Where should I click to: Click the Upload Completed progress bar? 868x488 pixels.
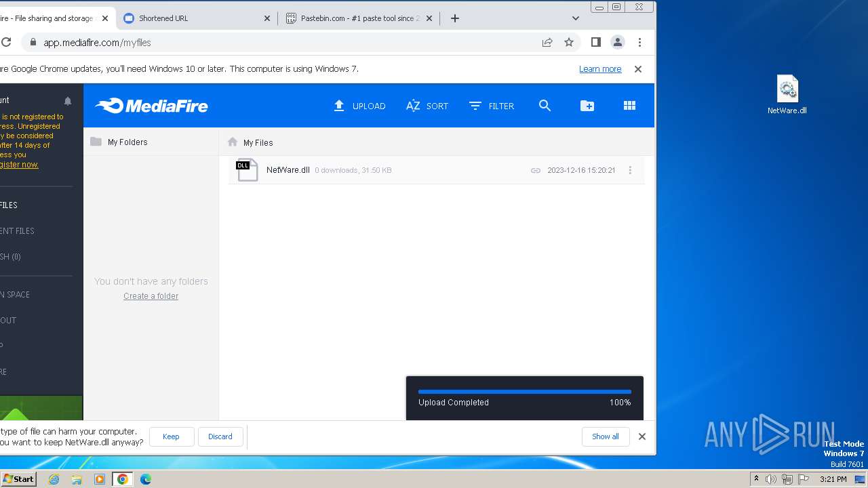point(525,392)
